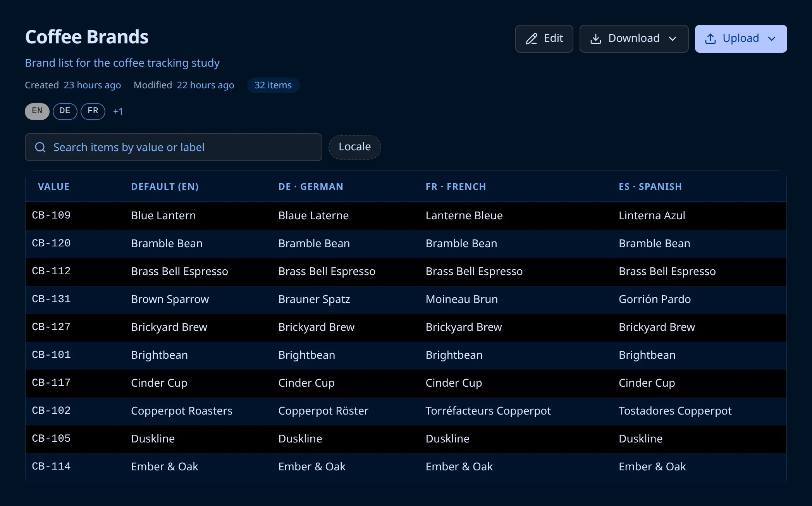This screenshot has width=812, height=506.
Task: Click Brightbean in the default column
Action: click(159, 355)
